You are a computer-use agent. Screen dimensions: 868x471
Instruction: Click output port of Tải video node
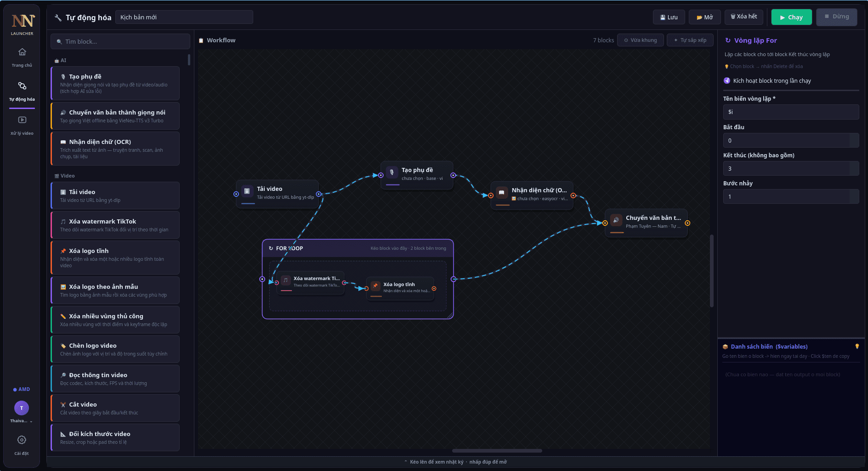pyautogui.click(x=319, y=194)
